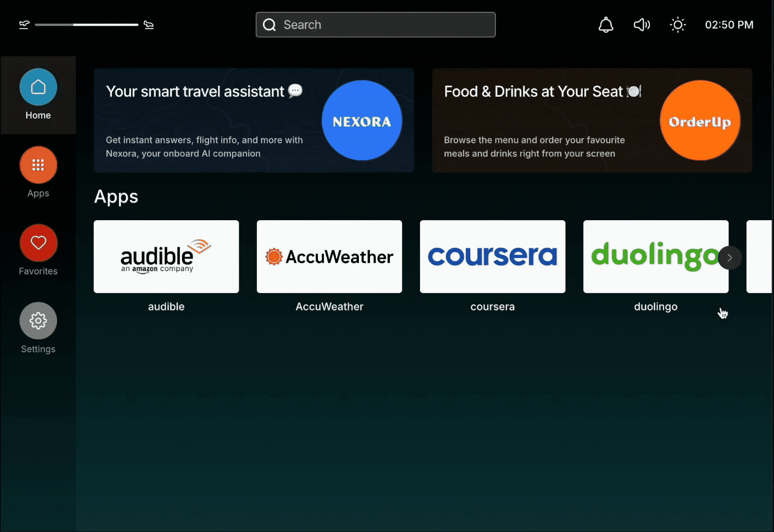This screenshot has height=532, width=774.
Task: Click the Nexora blue circle logo
Action: point(362,120)
